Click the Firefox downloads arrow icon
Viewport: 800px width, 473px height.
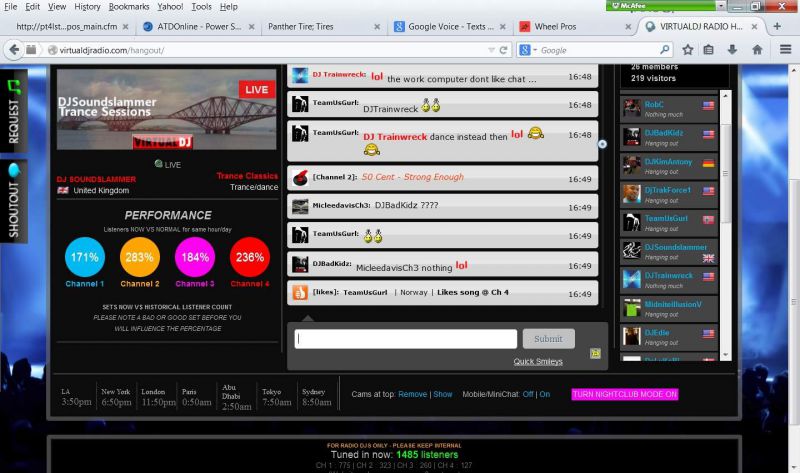tap(733, 49)
